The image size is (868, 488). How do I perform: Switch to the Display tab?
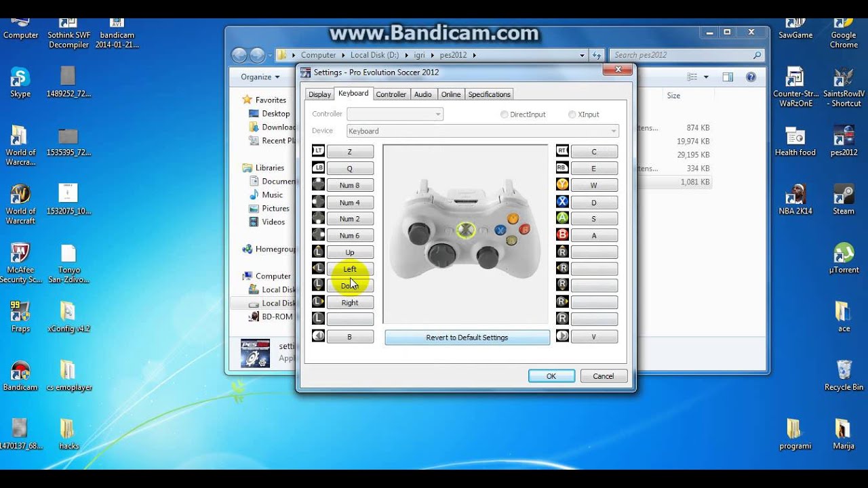[319, 94]
